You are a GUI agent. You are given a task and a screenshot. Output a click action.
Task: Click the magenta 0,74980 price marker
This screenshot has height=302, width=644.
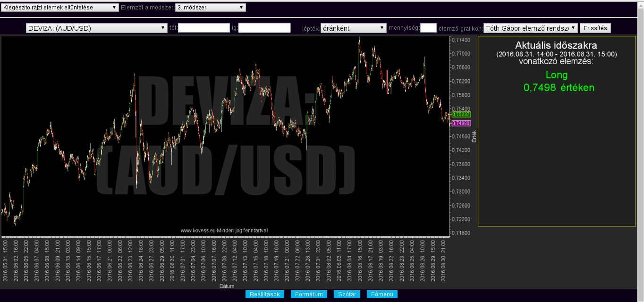pyautogui.click(x=461, y=123)
